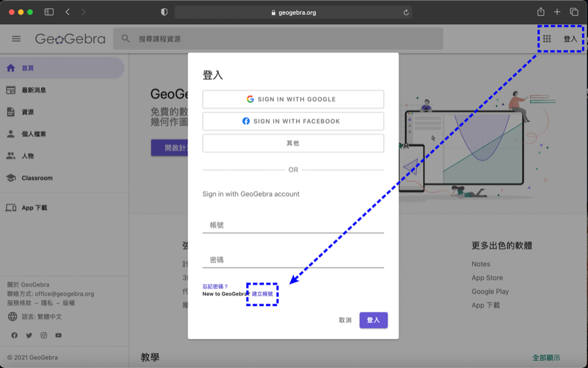Open GeoGebra YouTube channel icon
The image size is (588, 368).
(x=59, y=335)
